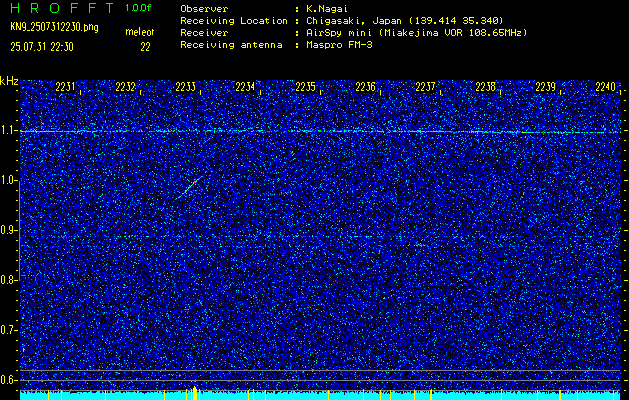Click the Receiving antenna label
This screenshot has height=400, width=629.
click(231, 45)
